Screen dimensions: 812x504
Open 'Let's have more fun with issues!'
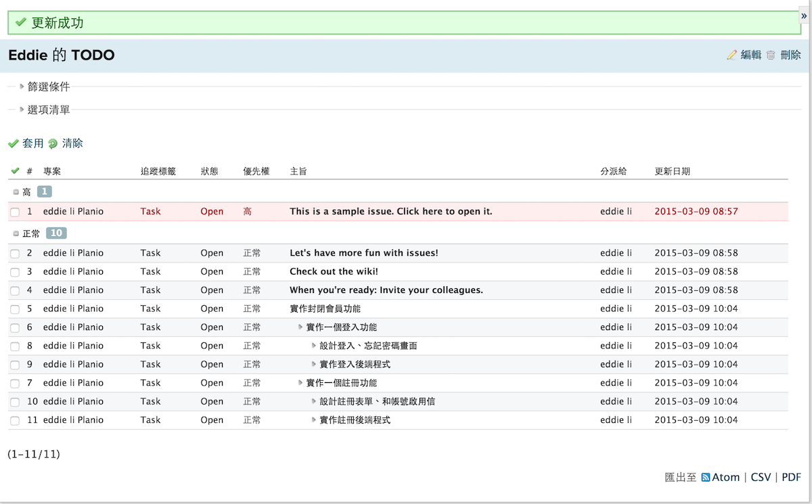click(364, 253)
